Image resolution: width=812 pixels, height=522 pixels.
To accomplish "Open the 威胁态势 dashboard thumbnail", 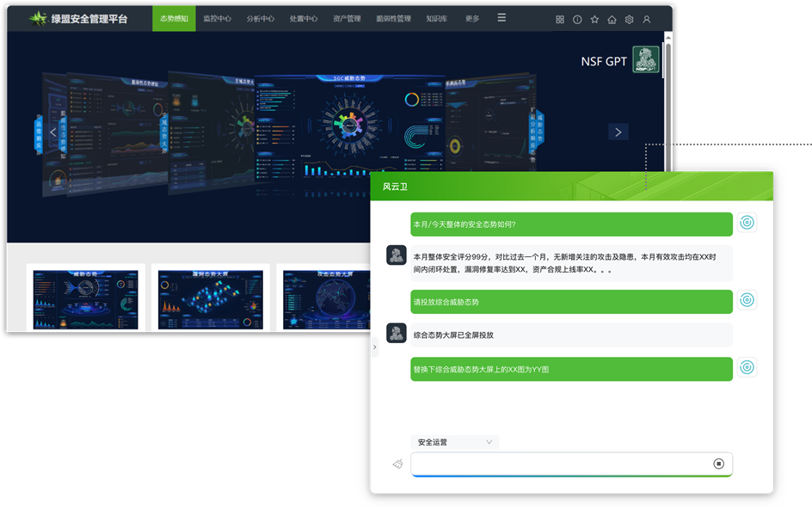I will 85,299.
